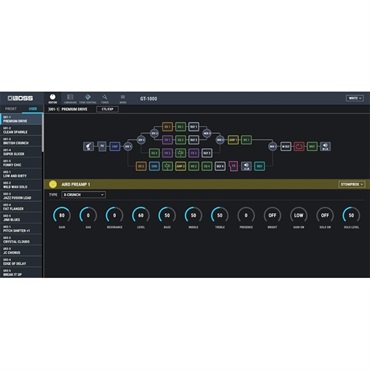Select the blue CMP compressor block

(x=115, y=146)
